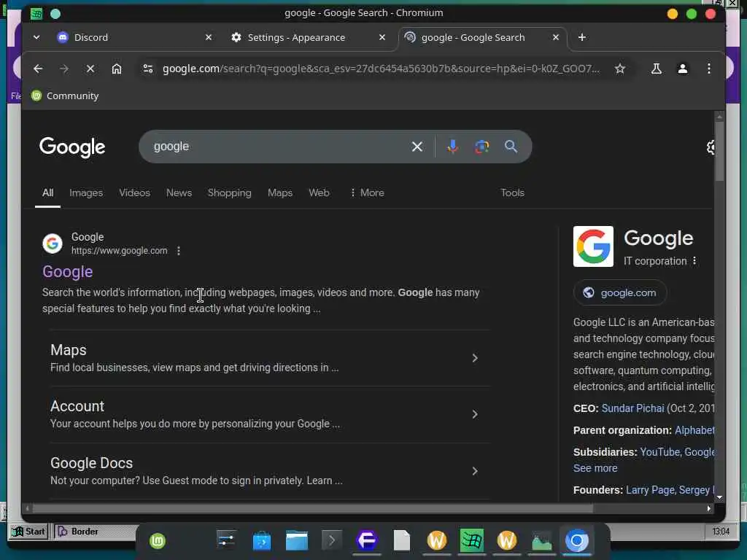Click the address bar URL

click(381, 69)
